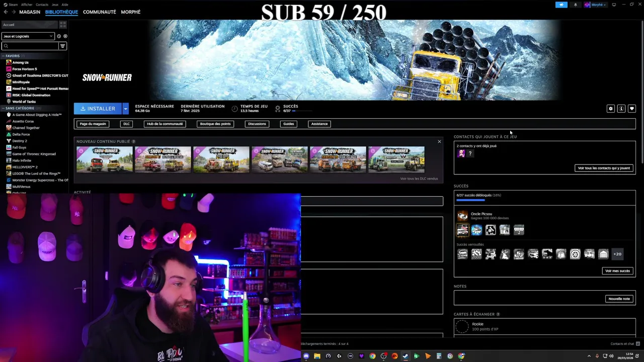Open the Contacts menu
The height and width of the screenshot is (362, 644).
coord(42,5)
